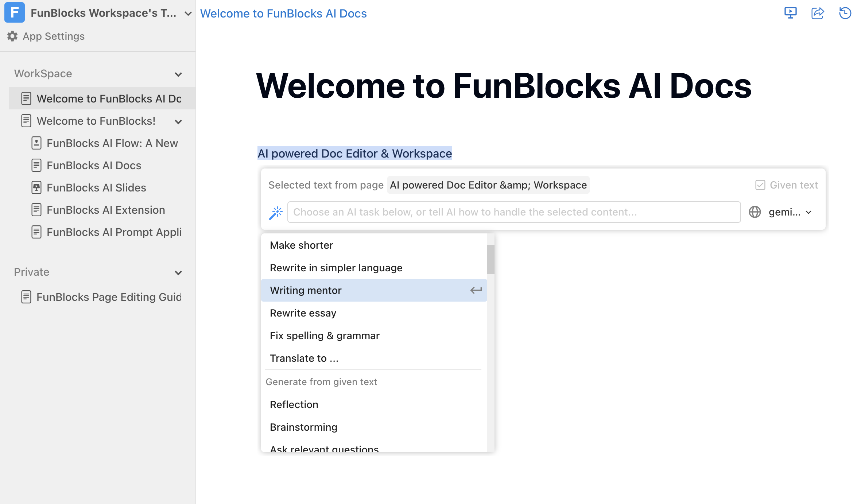Toggle the Given text checkbox
Image resolution: width=857 pixels, height=504 pixels.
coord(760,185)
